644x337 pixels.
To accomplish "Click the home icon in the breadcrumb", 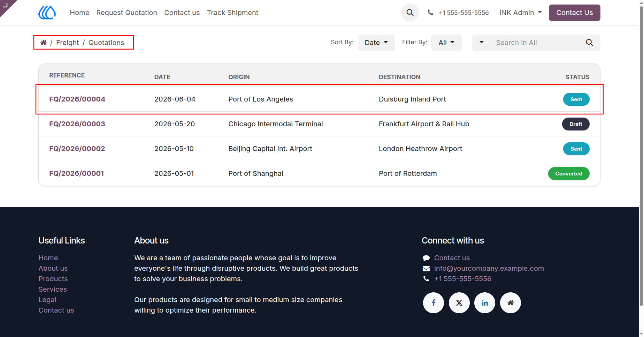I will tap(44, 43).
